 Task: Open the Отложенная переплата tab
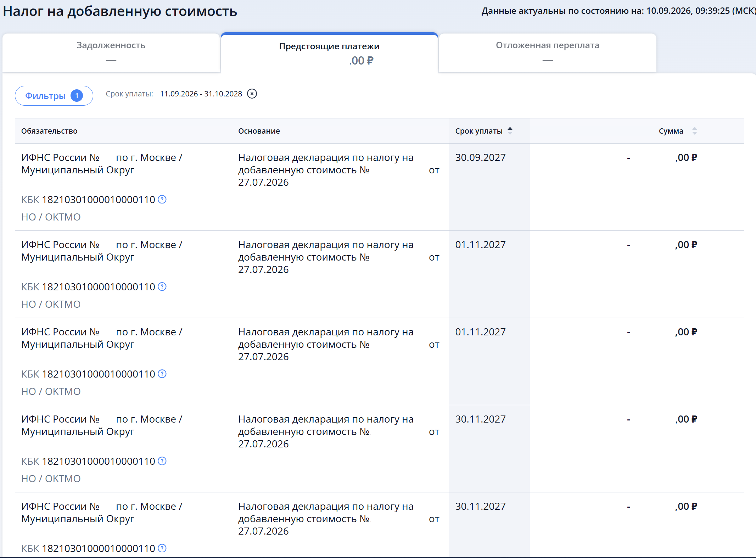point(548,53)
